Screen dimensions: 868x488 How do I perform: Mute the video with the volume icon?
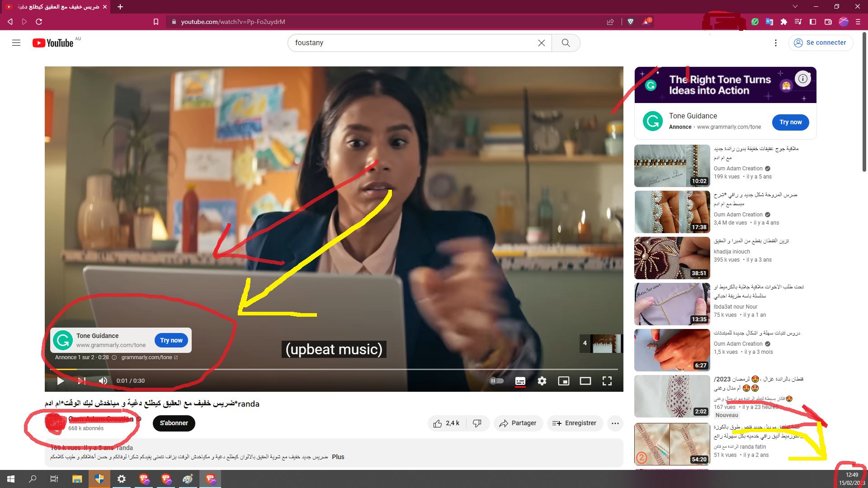point(103,381)
